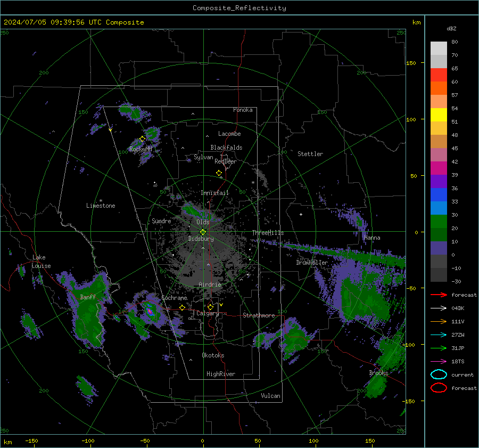Click the Strathmore label

259,315
